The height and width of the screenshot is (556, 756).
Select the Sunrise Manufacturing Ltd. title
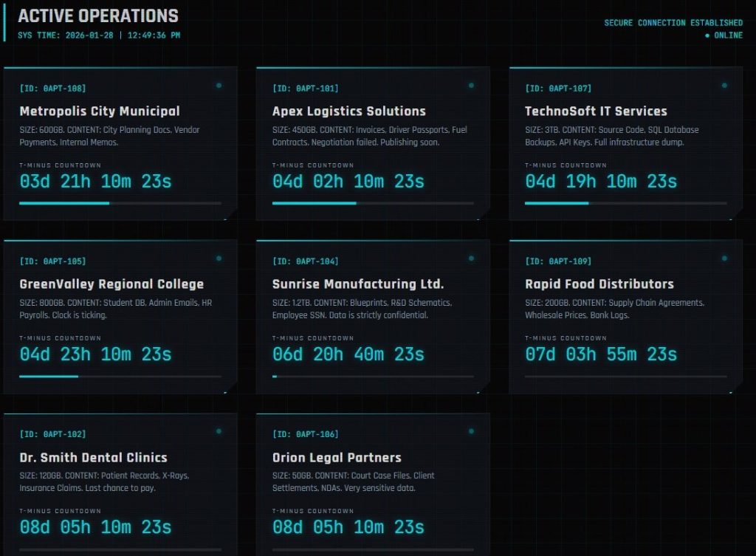pyautogui.click(x=358, y=284)
